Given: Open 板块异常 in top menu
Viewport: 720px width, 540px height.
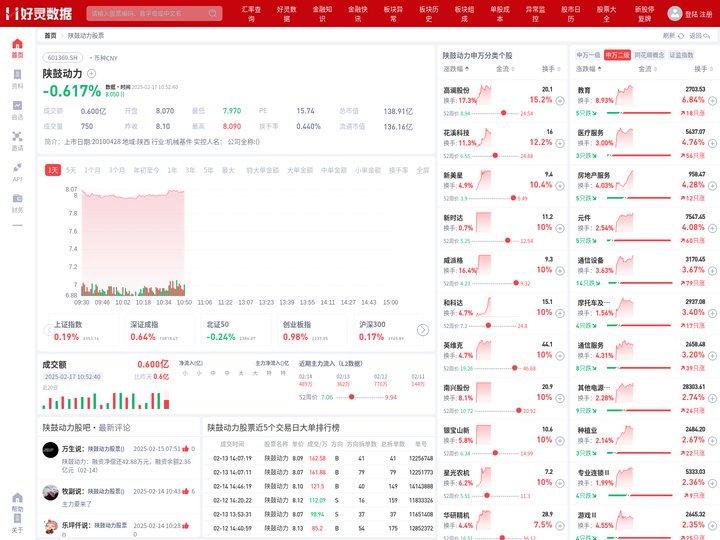Looking at the screenshot, I should pyautogui.click(x=393, y=14).
